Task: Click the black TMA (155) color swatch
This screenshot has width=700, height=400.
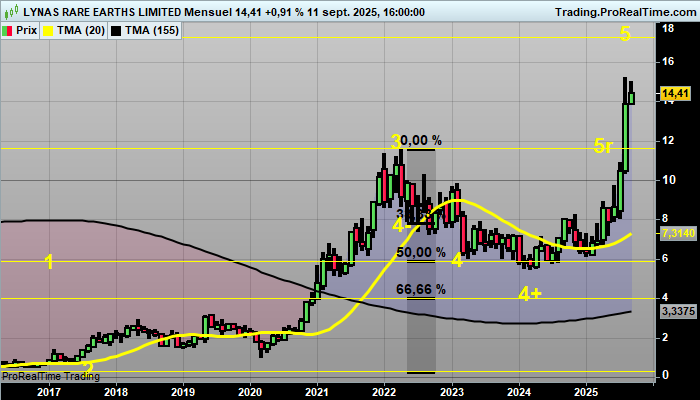Action: (x=115, y=31)
